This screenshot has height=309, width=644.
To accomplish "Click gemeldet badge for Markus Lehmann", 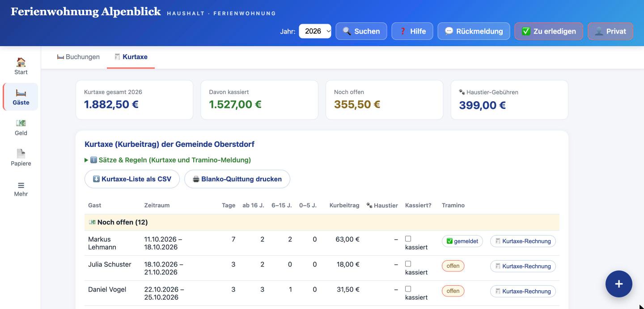I will tap(462, 241).
